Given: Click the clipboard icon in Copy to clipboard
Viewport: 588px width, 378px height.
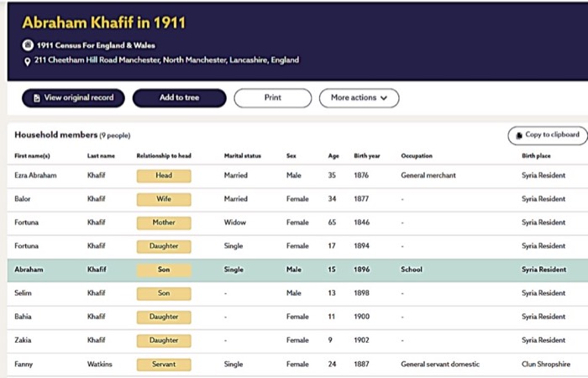Looking at the screenshot, I should 519,135.
